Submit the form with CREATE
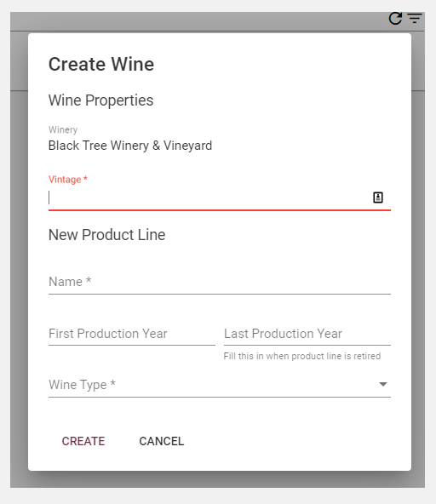 pos(83,441)
